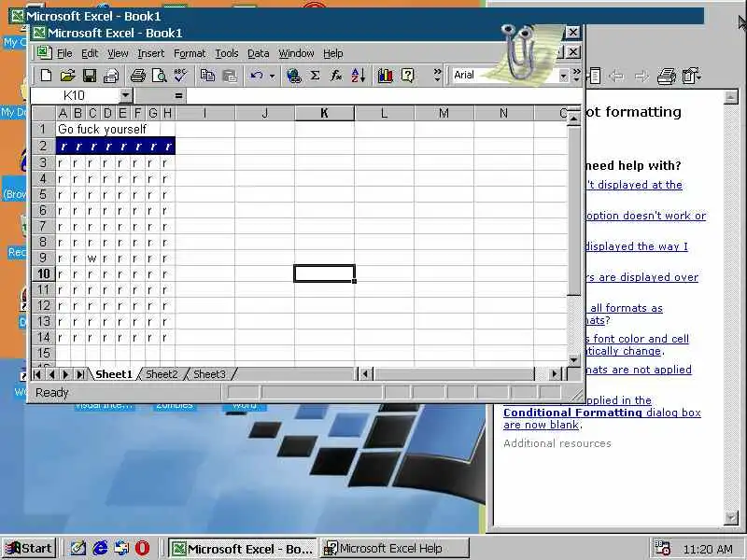Click the E-mail icon in Excel toolbar
747x560 pixels.
(111, 76)
